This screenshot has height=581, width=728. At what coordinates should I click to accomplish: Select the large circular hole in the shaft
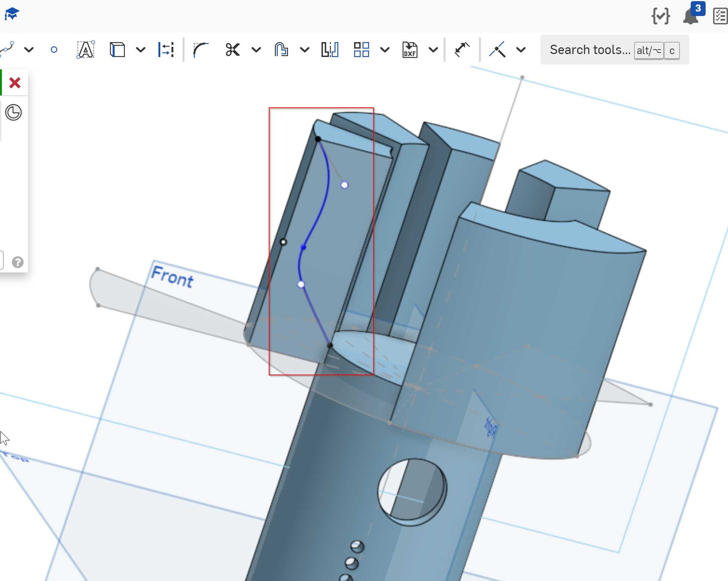pyautogui.click(x=412, y=492)
